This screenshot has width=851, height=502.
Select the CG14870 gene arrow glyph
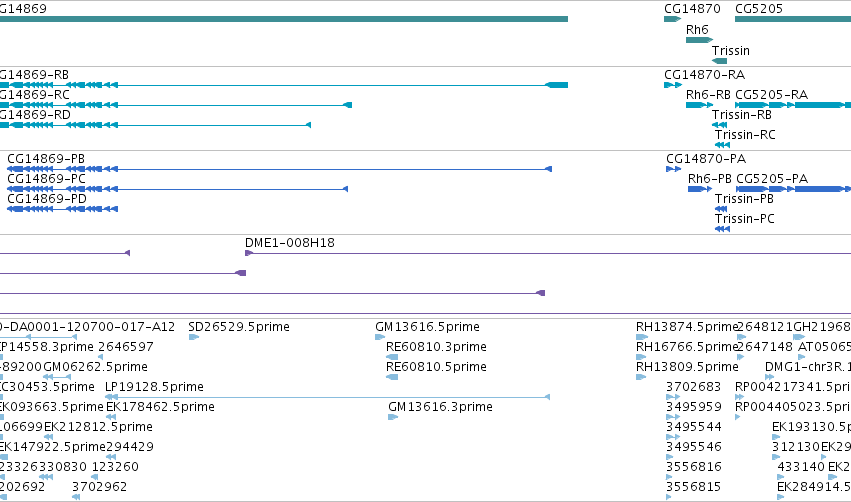tap(672, 19)
